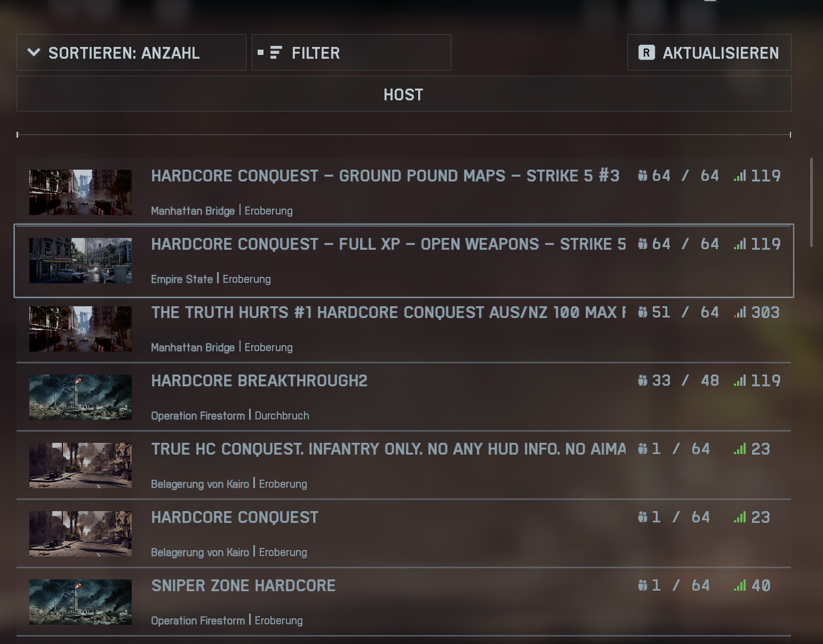The width and height of the screenshot is (823, 644).
Task: Click ping signal icon showing 303
Action: tap(740, 312)
